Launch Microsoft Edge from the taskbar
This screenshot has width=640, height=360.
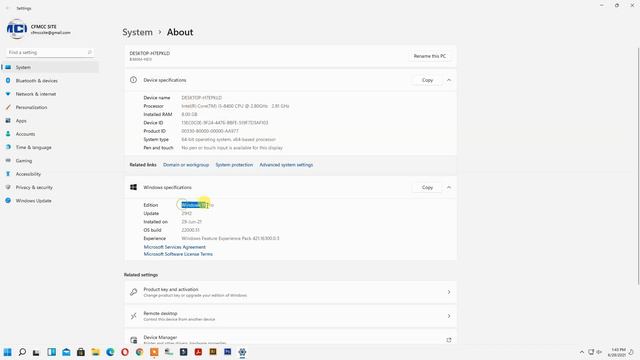pyautogui.click(x=110, y=352)
